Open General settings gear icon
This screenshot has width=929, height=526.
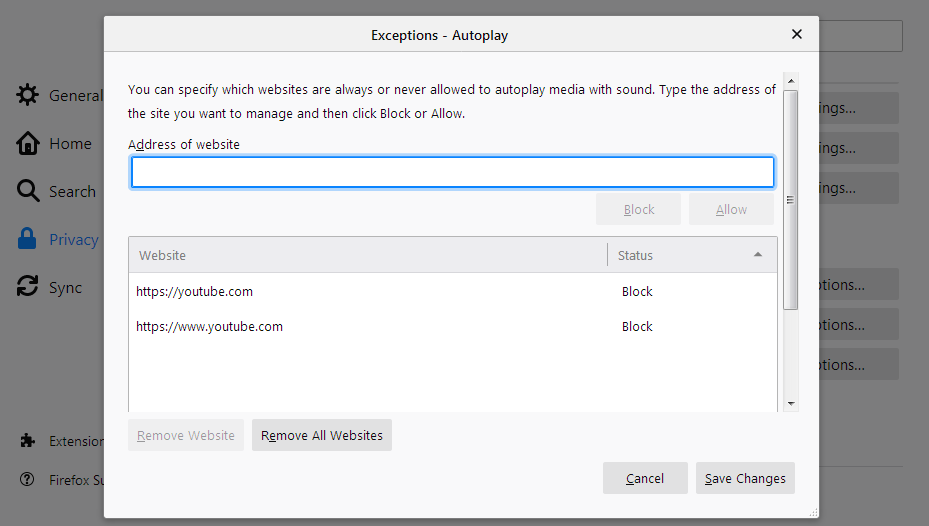click(x=27, y=95)
